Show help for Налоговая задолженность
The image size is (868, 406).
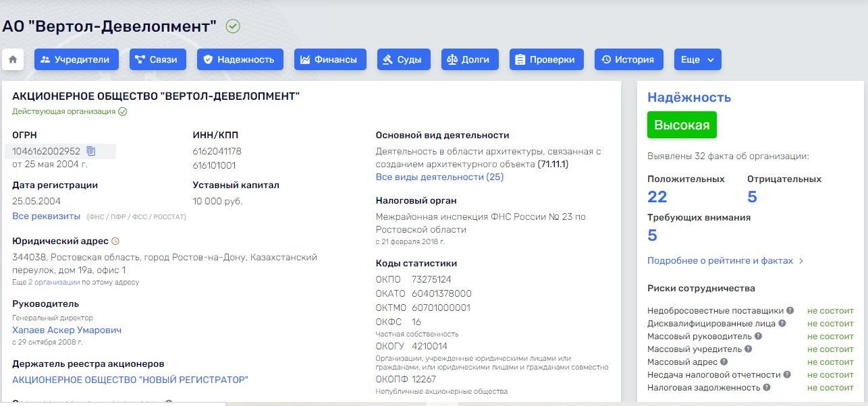767,388
